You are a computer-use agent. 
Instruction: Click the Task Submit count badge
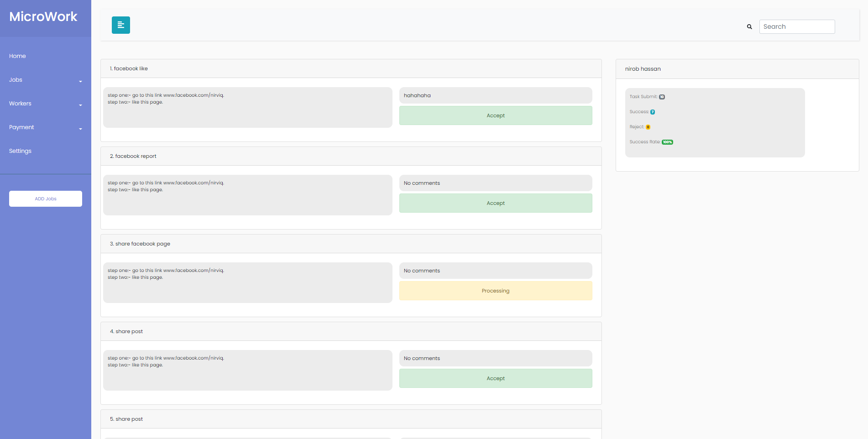[x=662, y=97]
